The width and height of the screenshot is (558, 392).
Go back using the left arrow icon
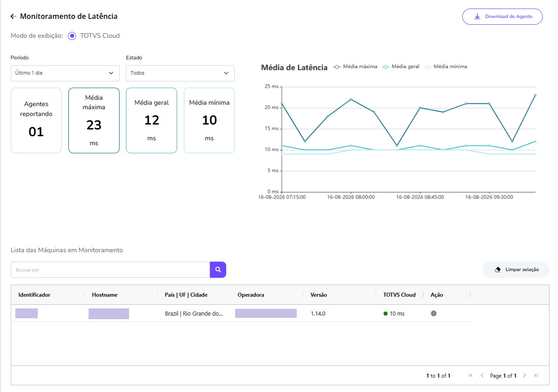click(x=13, y=17)
